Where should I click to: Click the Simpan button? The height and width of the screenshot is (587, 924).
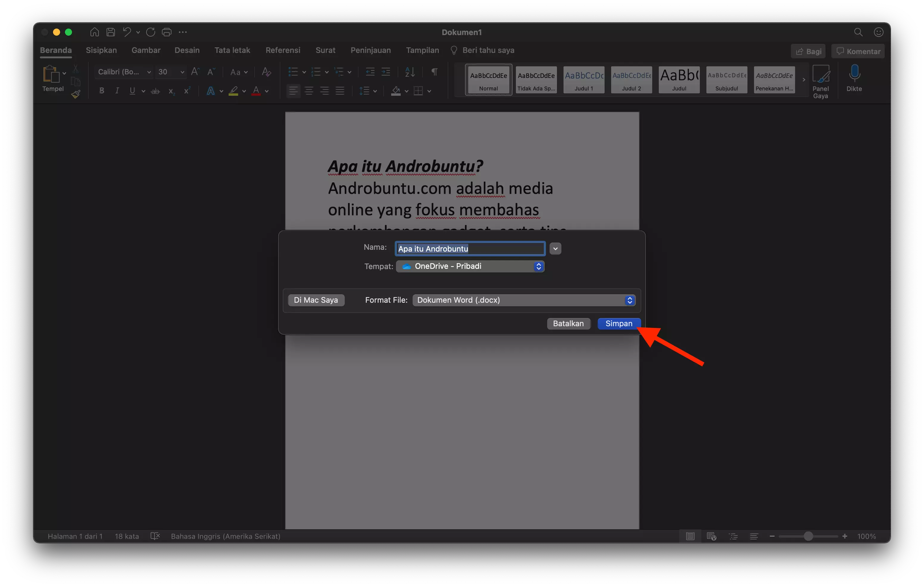(x=618, y=323)
